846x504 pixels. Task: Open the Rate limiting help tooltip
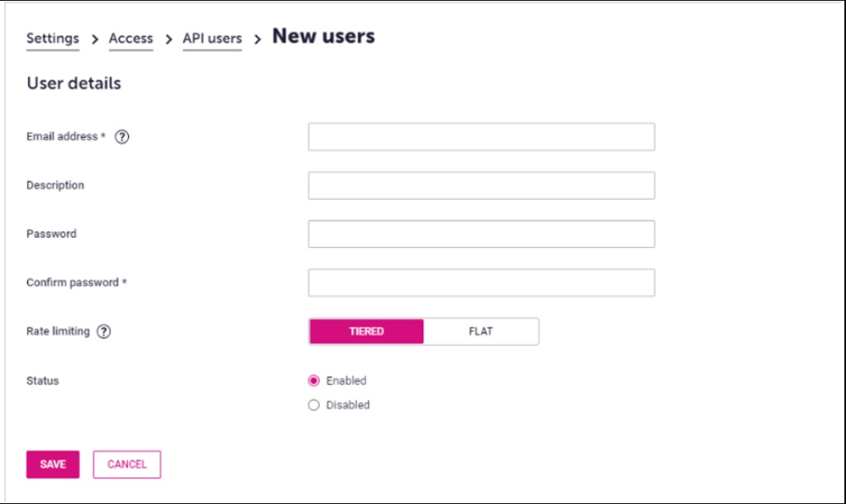coord(103,331)
